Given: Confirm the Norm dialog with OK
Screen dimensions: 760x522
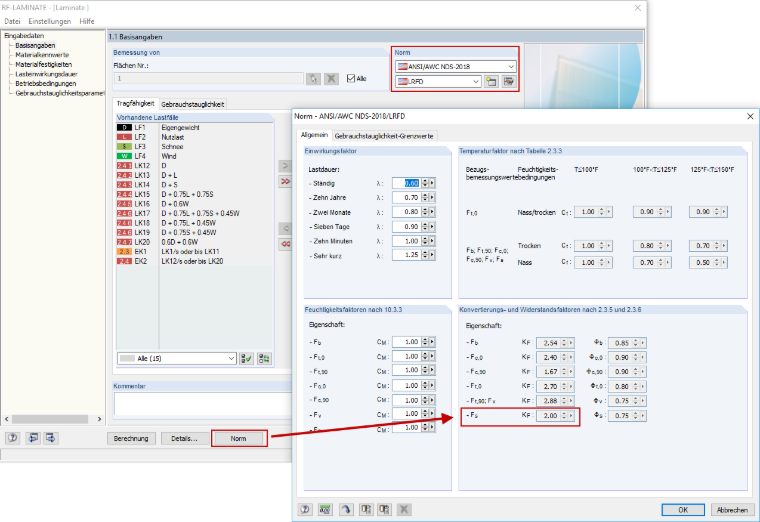Looking at the screenshot, I should pyautogui.click(x=682, y=510).
